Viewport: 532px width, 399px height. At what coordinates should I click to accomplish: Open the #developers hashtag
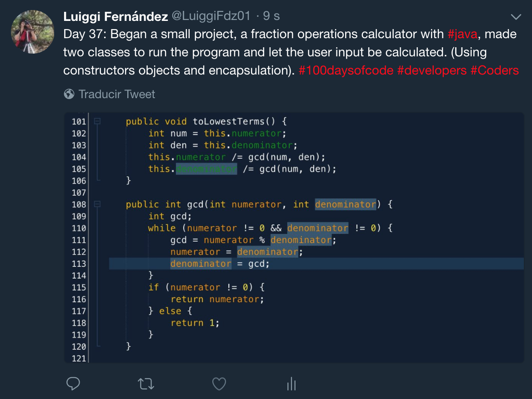(x=432, y=70)
